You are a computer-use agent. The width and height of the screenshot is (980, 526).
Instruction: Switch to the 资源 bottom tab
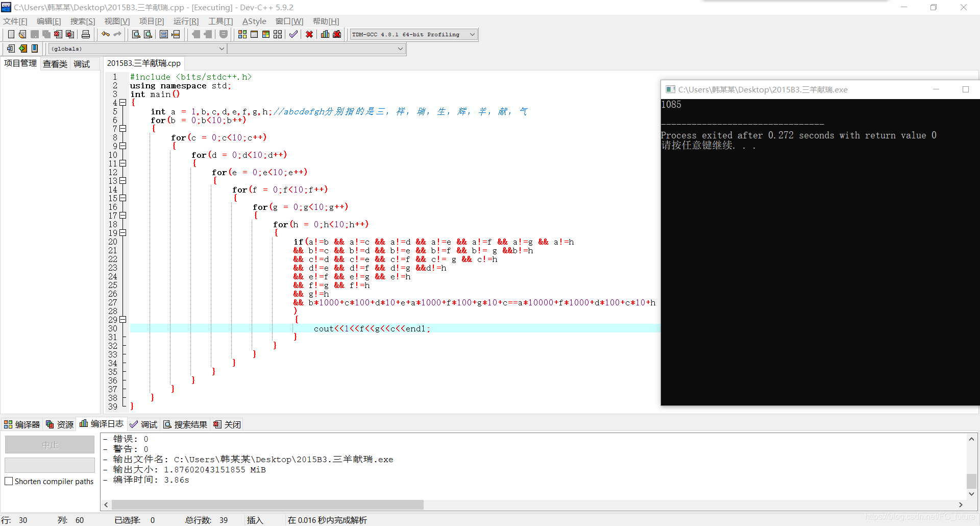(x=60, y=424)
